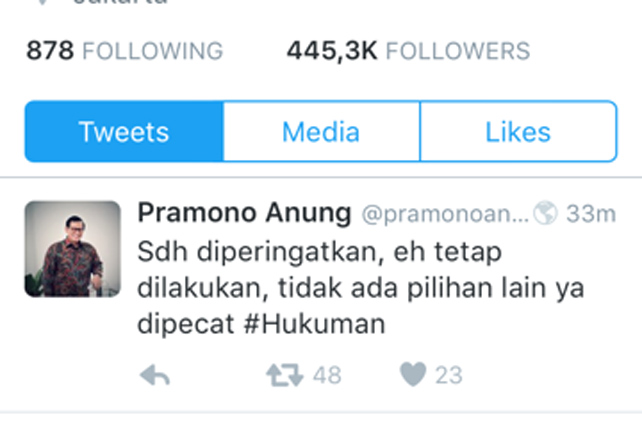The width and height of the screenshot is (642, 426).
Task: Open the Likes tab
Action: (518, 131)
